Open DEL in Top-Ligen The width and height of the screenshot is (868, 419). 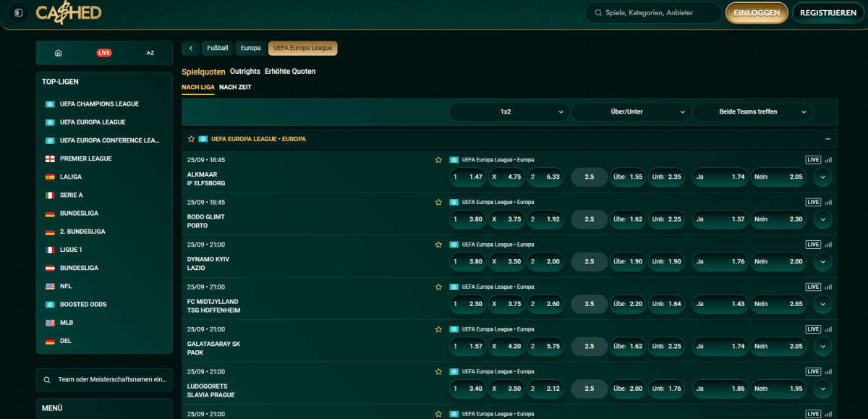66,341
